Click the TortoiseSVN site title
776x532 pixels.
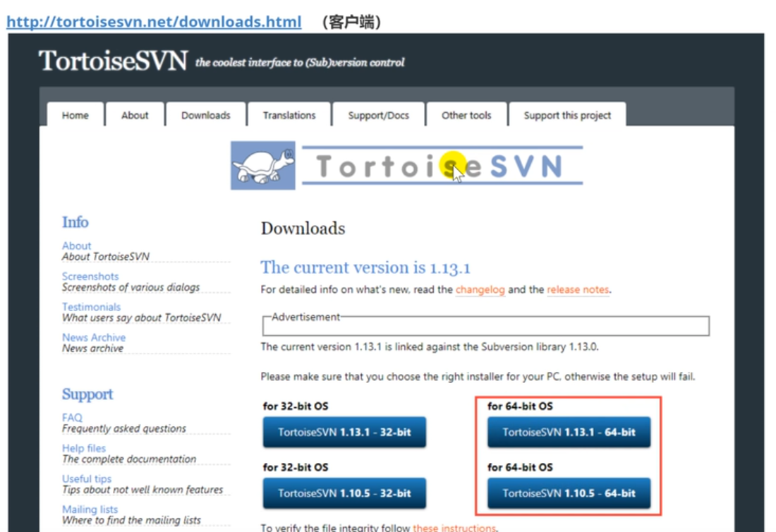(x=114, y=61)
